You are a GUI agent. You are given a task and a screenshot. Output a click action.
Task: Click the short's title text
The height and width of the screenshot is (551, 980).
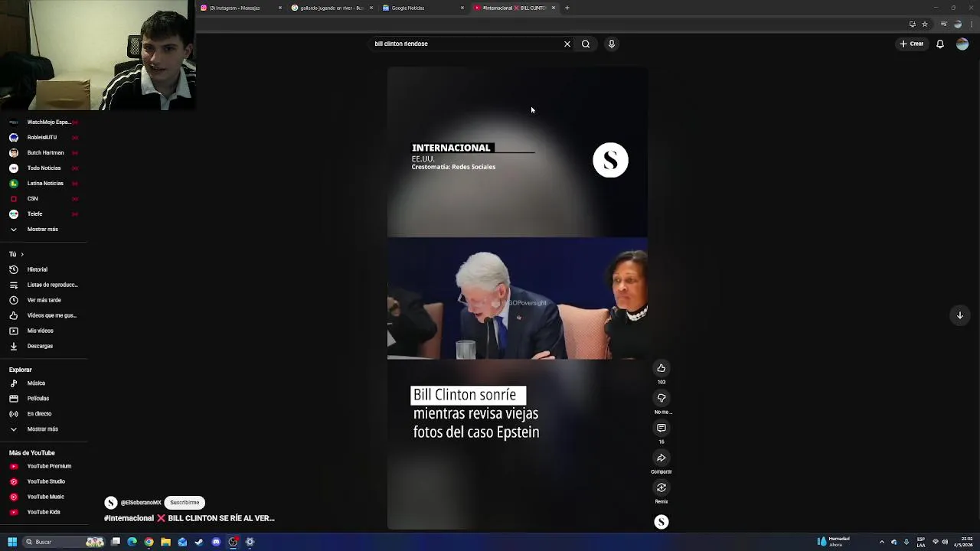pyautogui.click(x=189, y=518)
